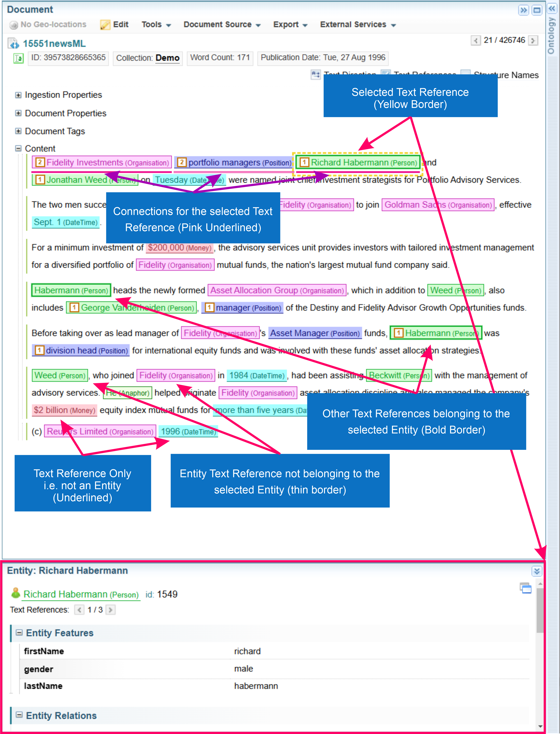Click the Entity panel vertical scrollbar thumb
This screenshot has width=560, height=734.
click(x=540, y=610)
